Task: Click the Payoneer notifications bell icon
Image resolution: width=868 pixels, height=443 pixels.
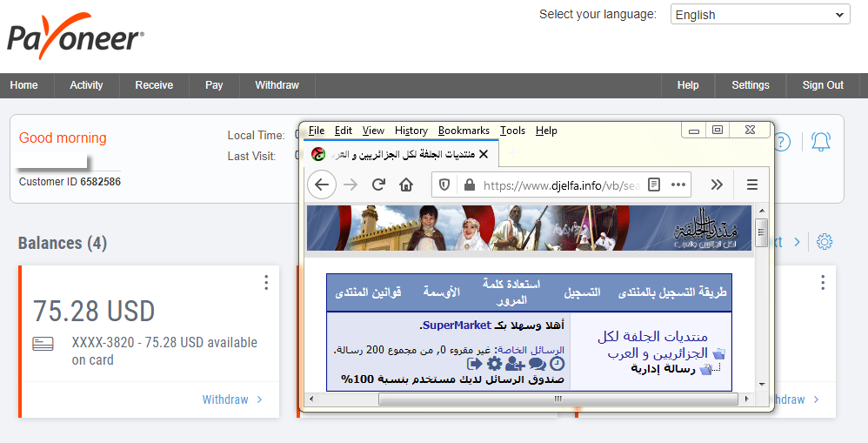Action: [820, 142]
